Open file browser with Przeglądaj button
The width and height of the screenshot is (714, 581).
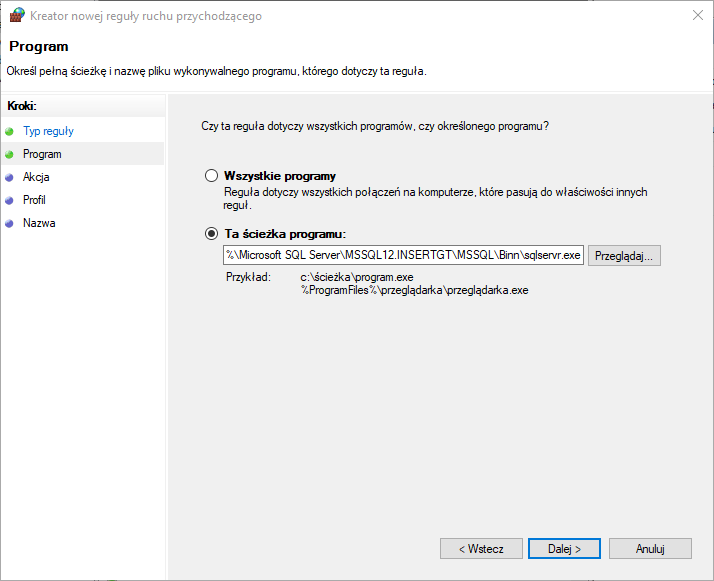click(x=624, y=255)
